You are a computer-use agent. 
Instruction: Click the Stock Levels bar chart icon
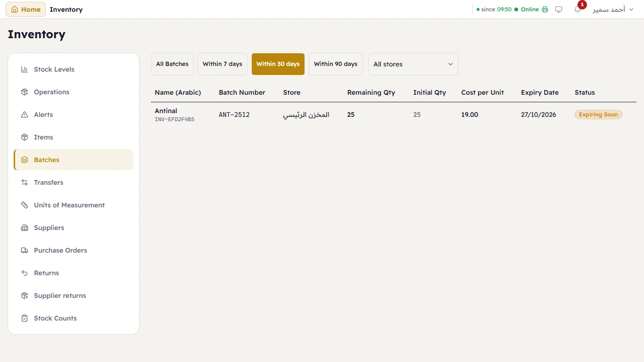click(x=25, y=69)
